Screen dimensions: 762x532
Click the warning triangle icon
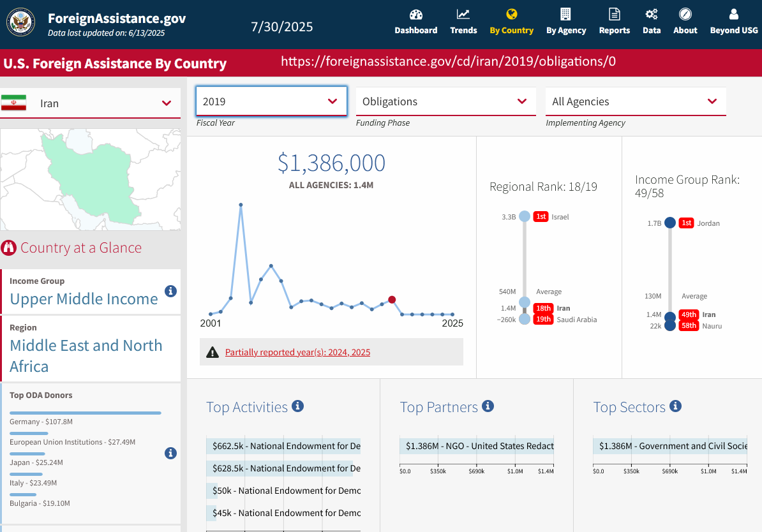[x=213, y=352]
